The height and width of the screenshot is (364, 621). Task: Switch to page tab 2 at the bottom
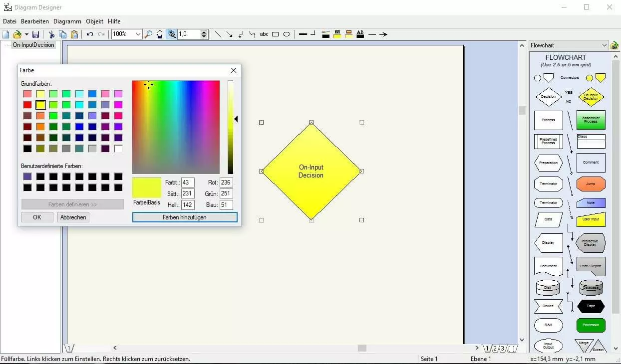tap(495, 348)
